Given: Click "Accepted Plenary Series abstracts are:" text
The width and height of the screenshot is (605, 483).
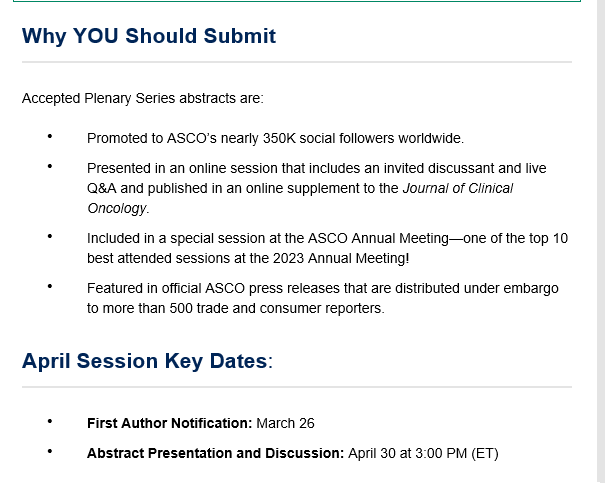Looking at the screenshot, I should coord(143,98).
